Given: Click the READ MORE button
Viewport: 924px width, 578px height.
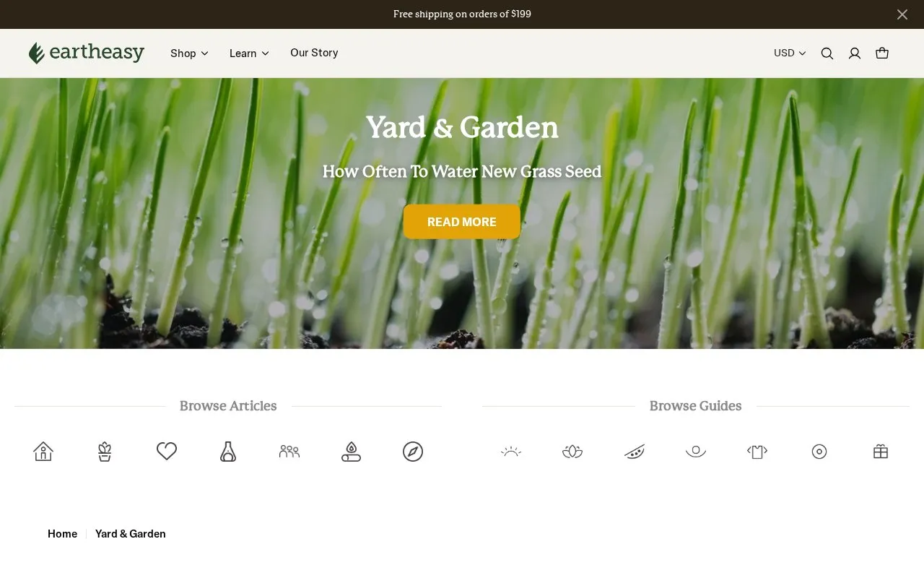Looking at the screenshot, I should tap(462, 222).
